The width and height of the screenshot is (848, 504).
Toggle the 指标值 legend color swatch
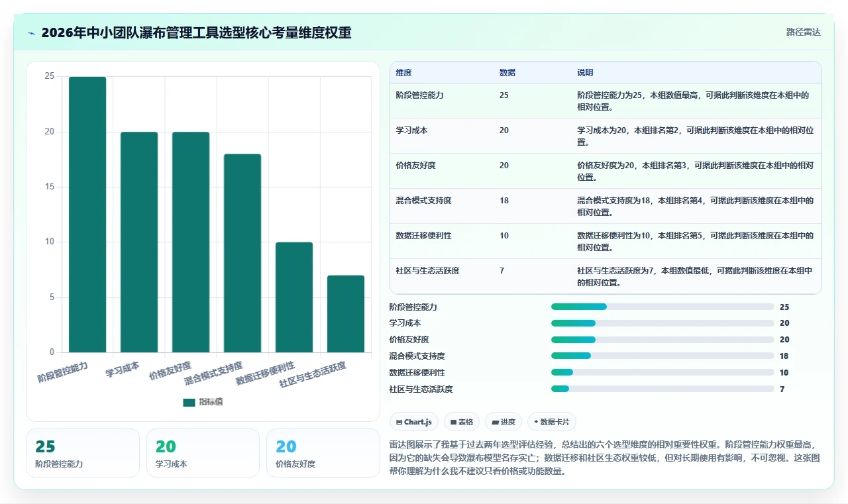click(189, 402)
